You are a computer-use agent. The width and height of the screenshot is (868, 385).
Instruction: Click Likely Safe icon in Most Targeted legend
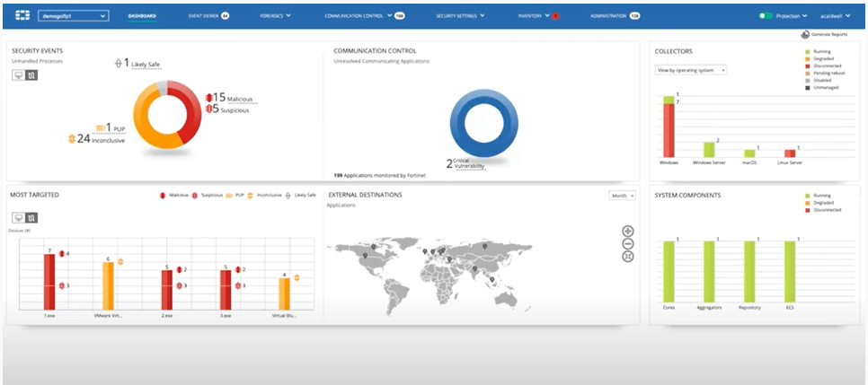pyautogui.click(x=288, y=196)
